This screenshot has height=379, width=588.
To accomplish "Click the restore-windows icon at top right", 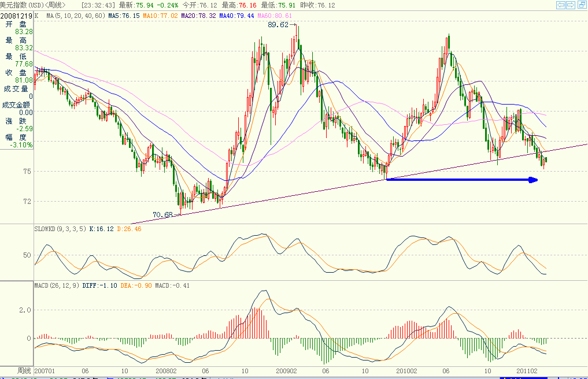I will pyautogui.click(x=582, y=5).
